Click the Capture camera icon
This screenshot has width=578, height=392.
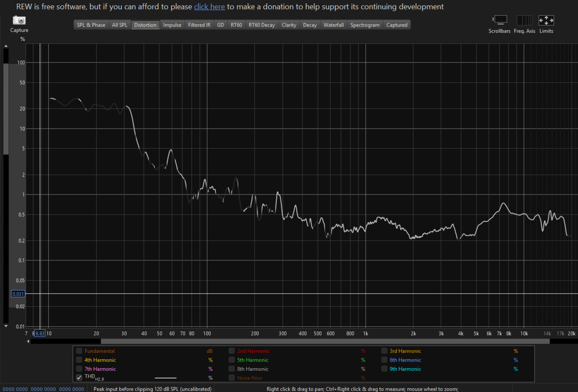click(19, 21)
